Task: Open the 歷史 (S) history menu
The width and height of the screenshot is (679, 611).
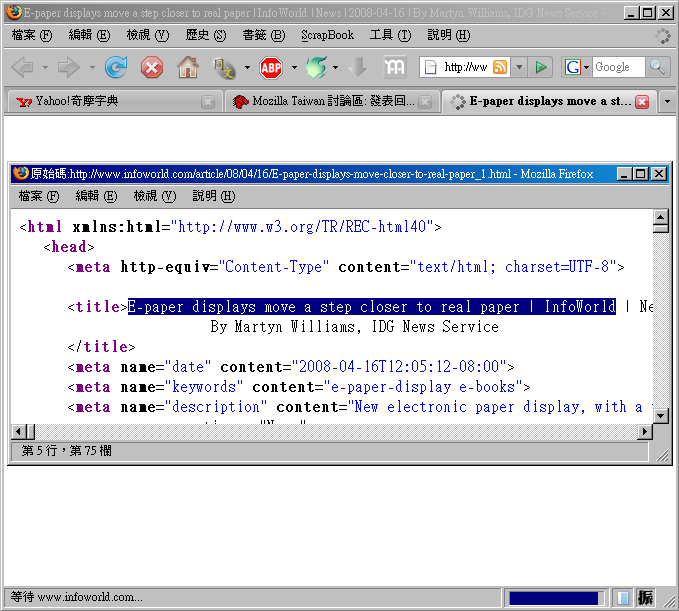Action: 206,35
